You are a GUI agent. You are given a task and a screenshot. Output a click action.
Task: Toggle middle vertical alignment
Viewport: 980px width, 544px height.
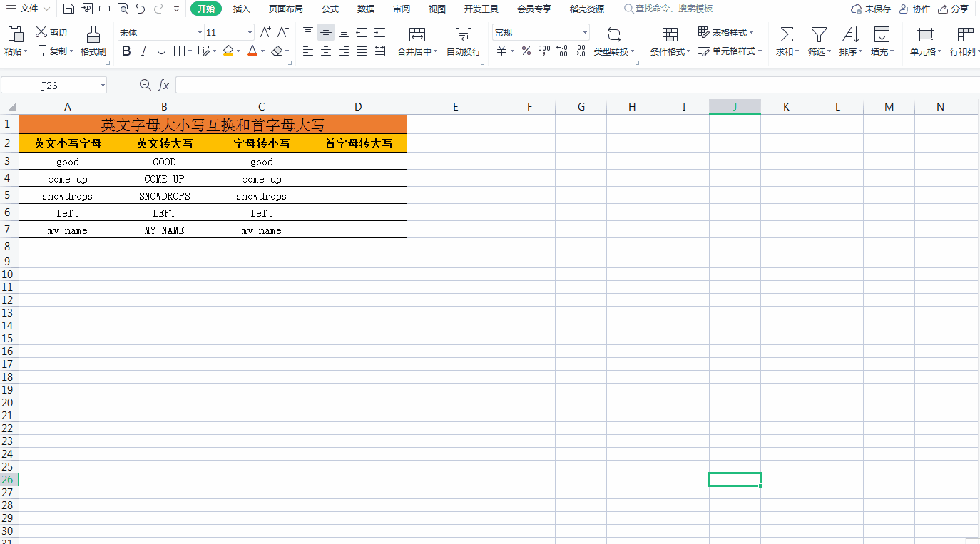(326, 33)
